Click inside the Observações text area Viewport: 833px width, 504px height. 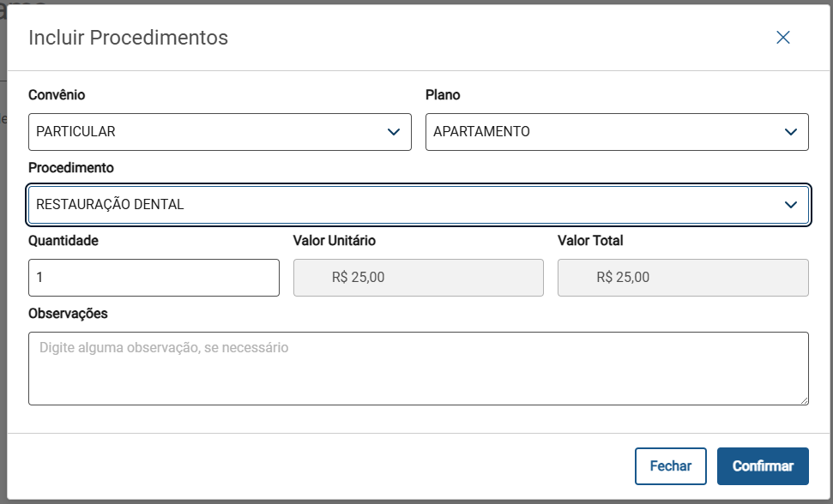pyautogui.click(x=418, y=369)
